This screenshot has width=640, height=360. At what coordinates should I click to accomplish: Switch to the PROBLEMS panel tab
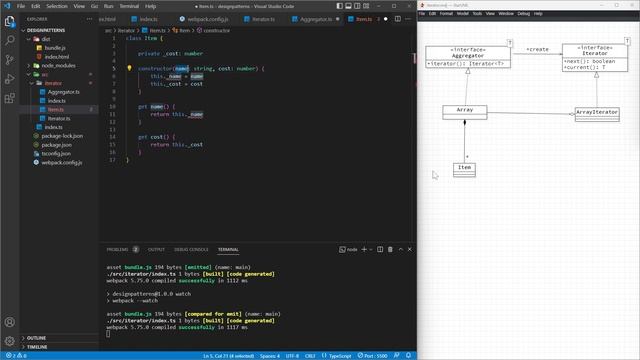click(x=117, y=249)
